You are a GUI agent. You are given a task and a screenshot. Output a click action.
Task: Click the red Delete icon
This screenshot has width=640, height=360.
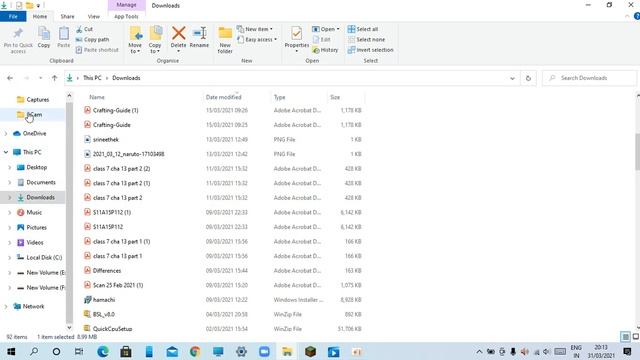click(178, 33)
